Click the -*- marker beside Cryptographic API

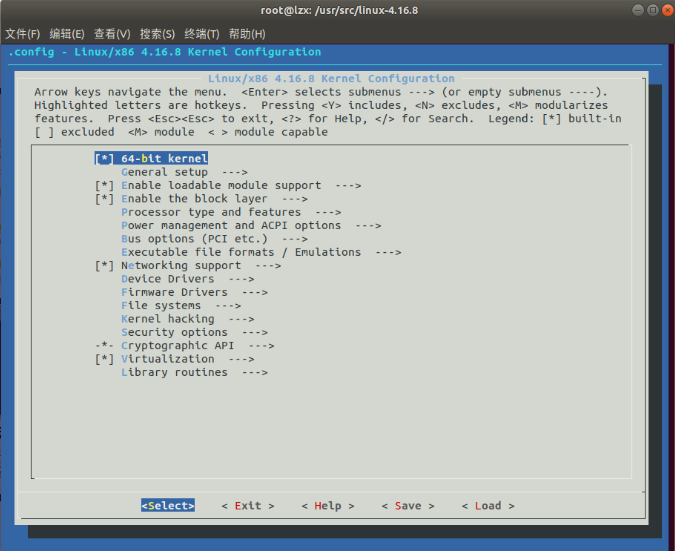[104, 346]
